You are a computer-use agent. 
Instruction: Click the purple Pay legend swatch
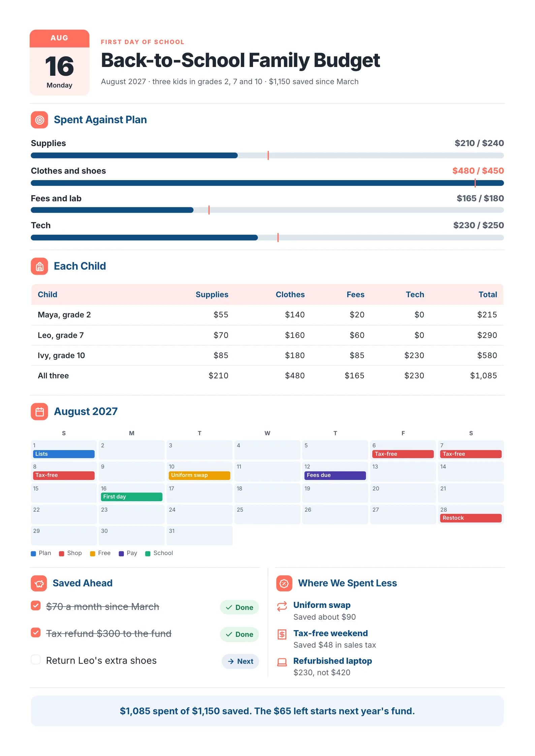pyautogui.click(x=121, y=554)
